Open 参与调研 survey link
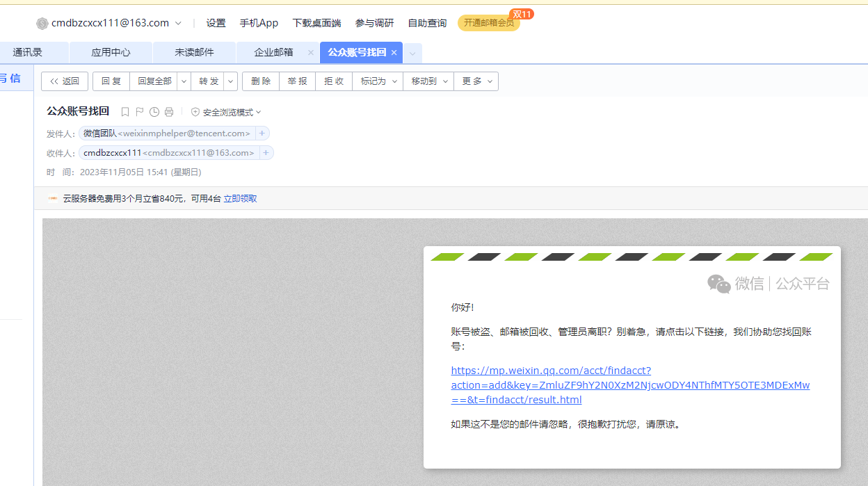 click(374, 23)
